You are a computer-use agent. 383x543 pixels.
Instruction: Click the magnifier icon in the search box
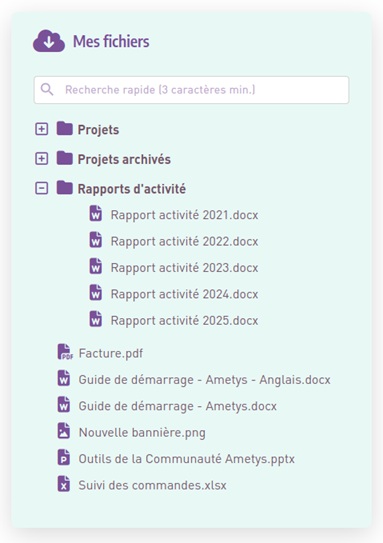[47, 89]
